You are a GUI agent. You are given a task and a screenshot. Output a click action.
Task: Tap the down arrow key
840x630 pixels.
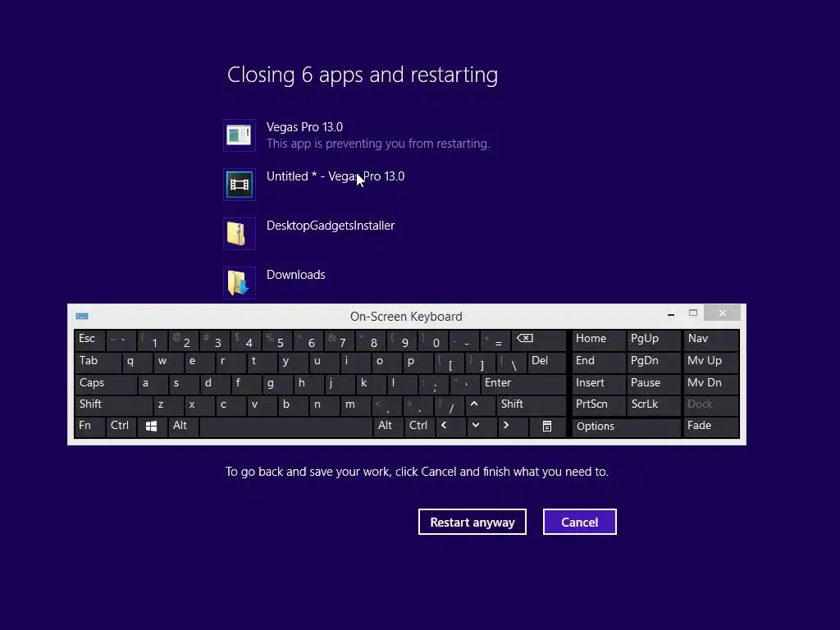481,427
